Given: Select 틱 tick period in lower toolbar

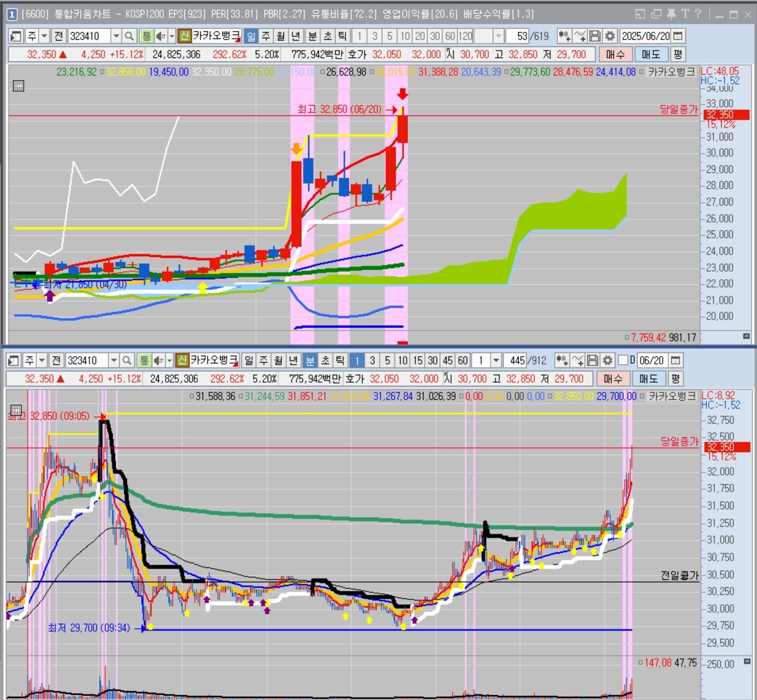Looking at the screenshot, I should click(x=340, y=361).
